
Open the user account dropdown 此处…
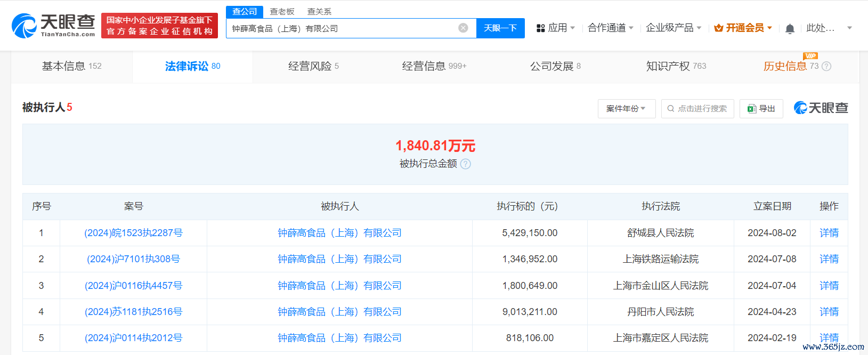829,28
